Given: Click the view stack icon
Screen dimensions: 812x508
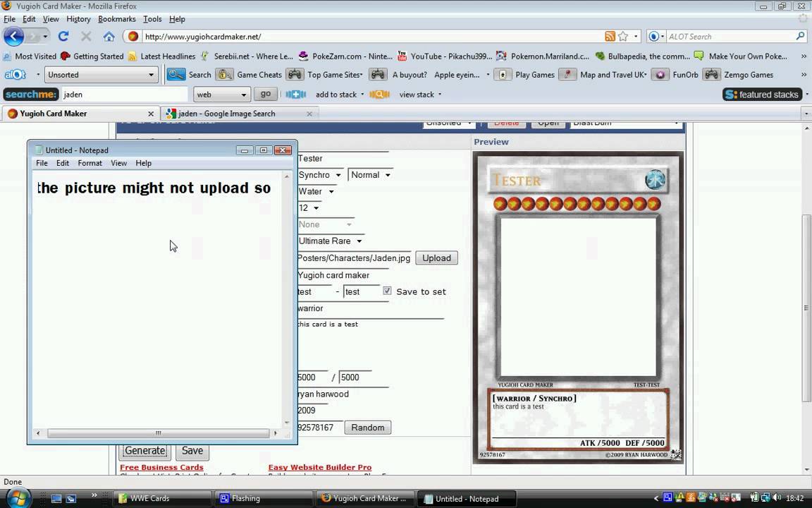Looking at the screenshot, I should [x=380, y=95].
